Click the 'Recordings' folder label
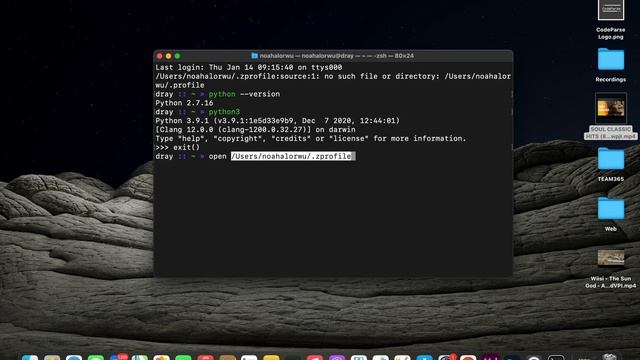Screen dimensions: 640x360 pos(611,80)
